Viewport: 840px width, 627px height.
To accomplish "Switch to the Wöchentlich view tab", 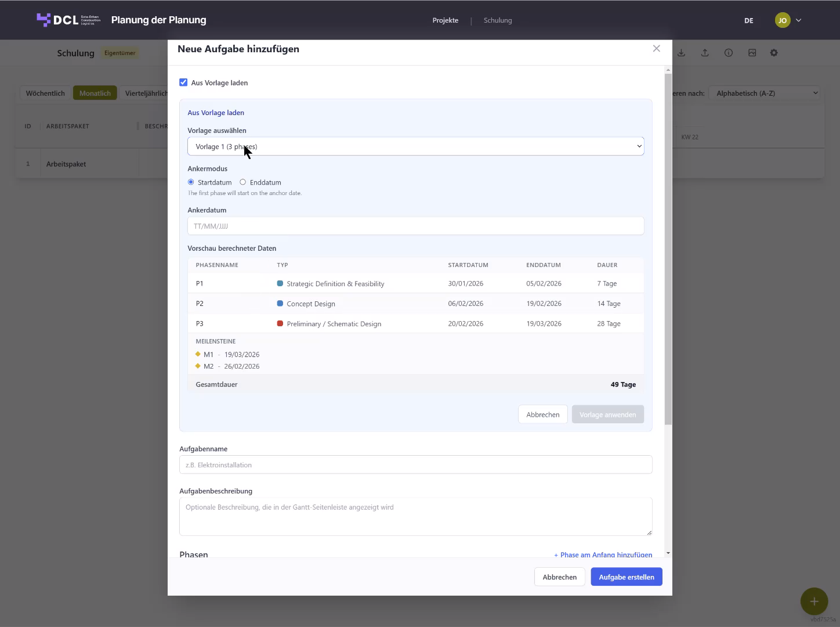I will 45,93.
